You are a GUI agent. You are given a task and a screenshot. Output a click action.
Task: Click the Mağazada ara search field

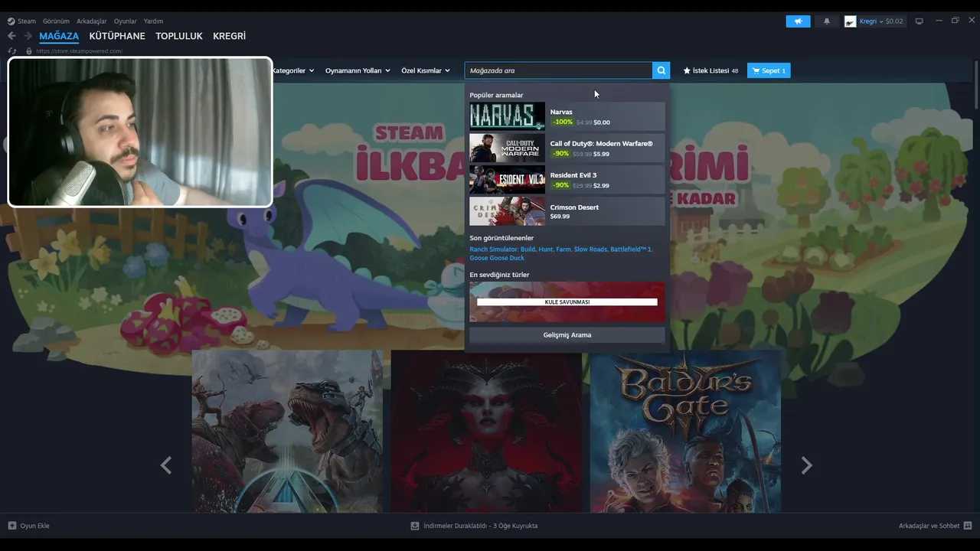click(x=558, y=70)
